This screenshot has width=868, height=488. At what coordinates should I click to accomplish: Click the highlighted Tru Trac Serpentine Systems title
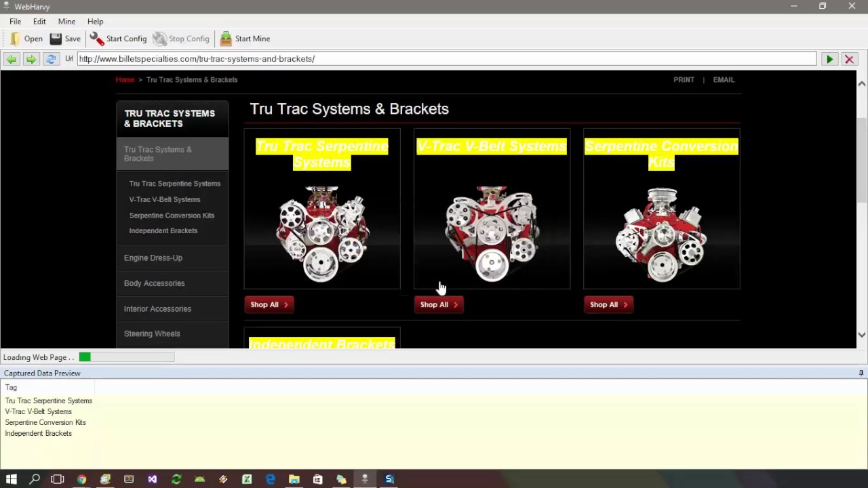coord(322,154)
